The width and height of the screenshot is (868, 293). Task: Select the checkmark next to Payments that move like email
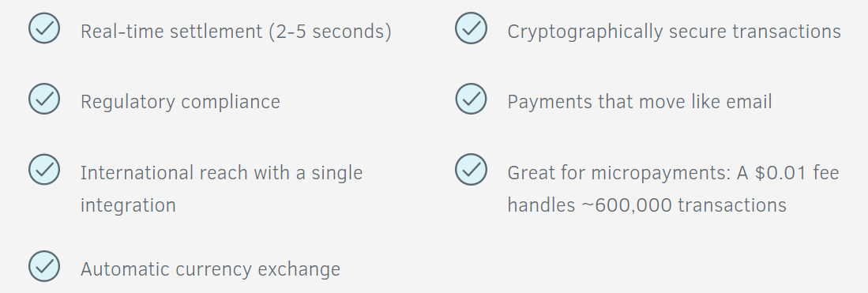pos(471,99)
